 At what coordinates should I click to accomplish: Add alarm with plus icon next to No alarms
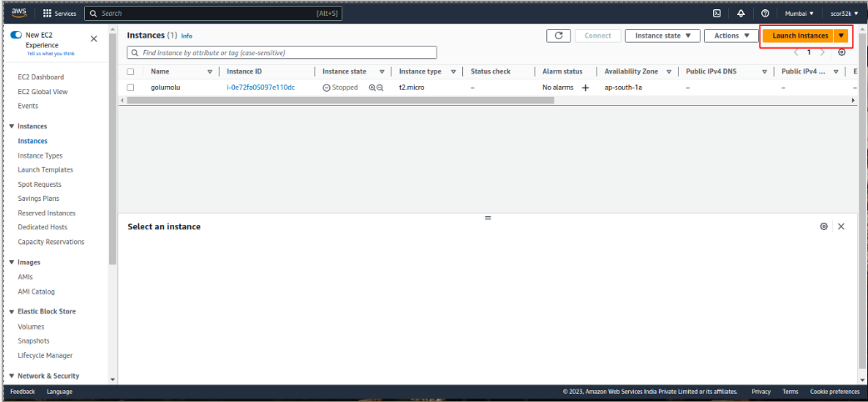click(x=585, y=88)
